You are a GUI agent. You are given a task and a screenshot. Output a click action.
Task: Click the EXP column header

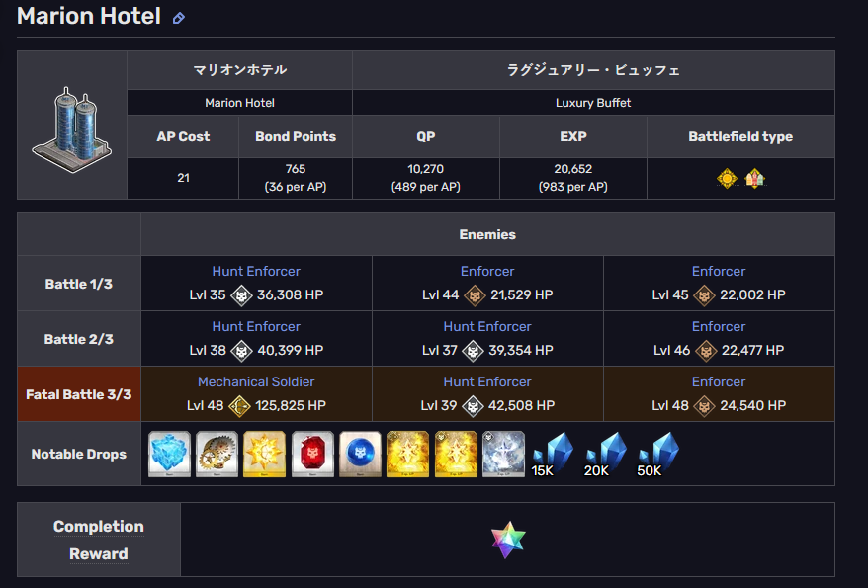[x=573, y=136]
